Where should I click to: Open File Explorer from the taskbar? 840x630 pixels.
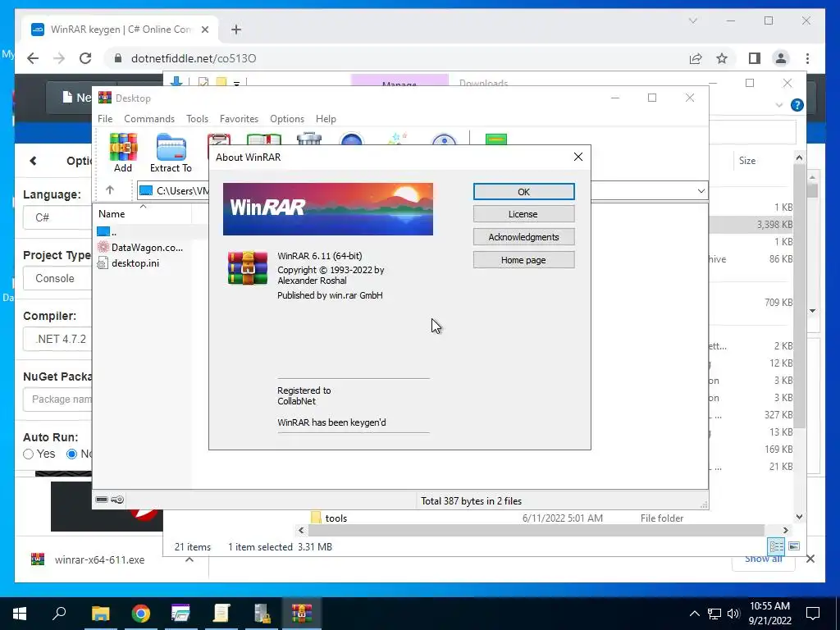(x=100, y=613)
